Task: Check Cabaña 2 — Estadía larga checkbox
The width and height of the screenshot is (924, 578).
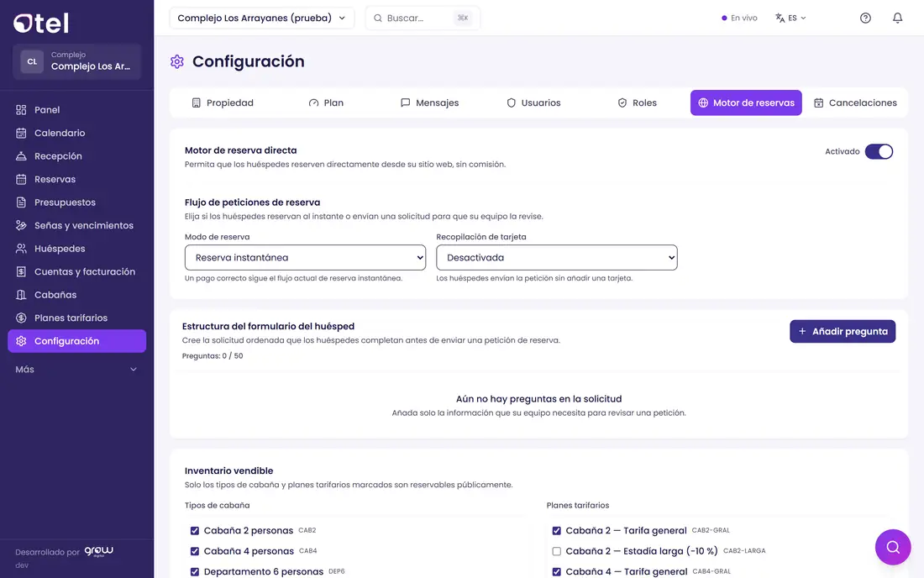Action: pyautogui.click(x=556, y=551)
